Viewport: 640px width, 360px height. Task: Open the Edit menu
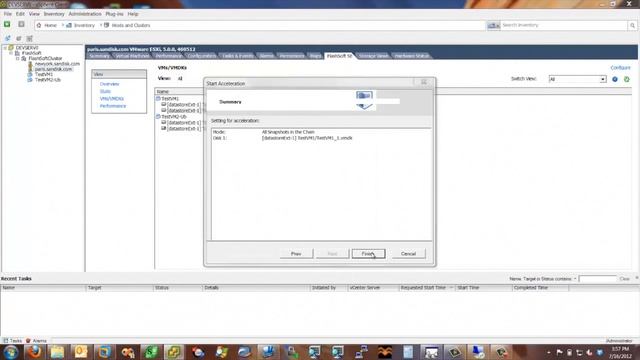click(x=20, y=14)
